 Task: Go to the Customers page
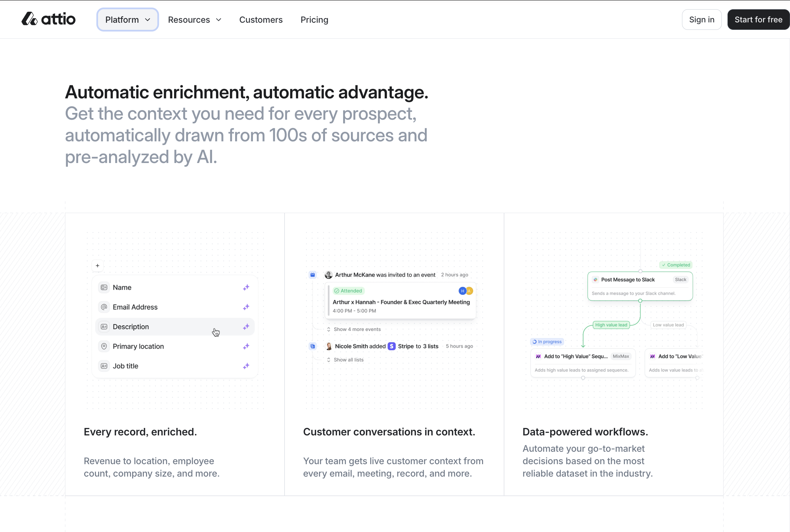click(261, 20)
